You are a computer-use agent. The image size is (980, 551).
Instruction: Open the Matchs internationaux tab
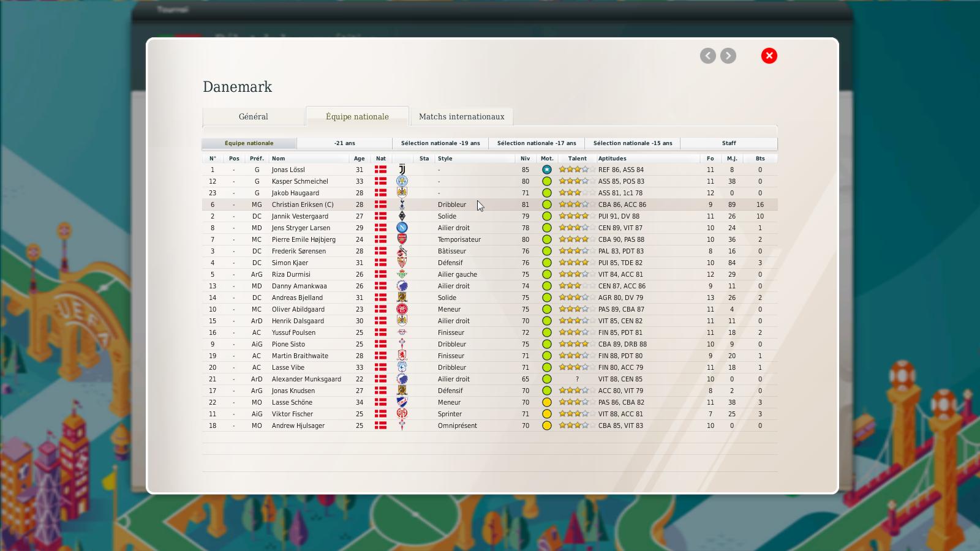point(462,116)
